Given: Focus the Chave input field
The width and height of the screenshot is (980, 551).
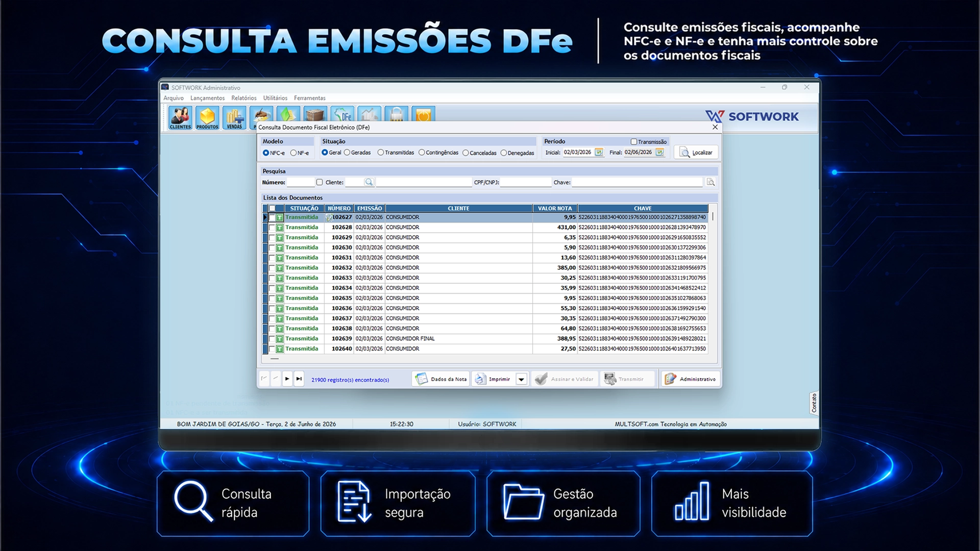Looking at the screenshot, I should pyautogui.click(x=637, y=182).
